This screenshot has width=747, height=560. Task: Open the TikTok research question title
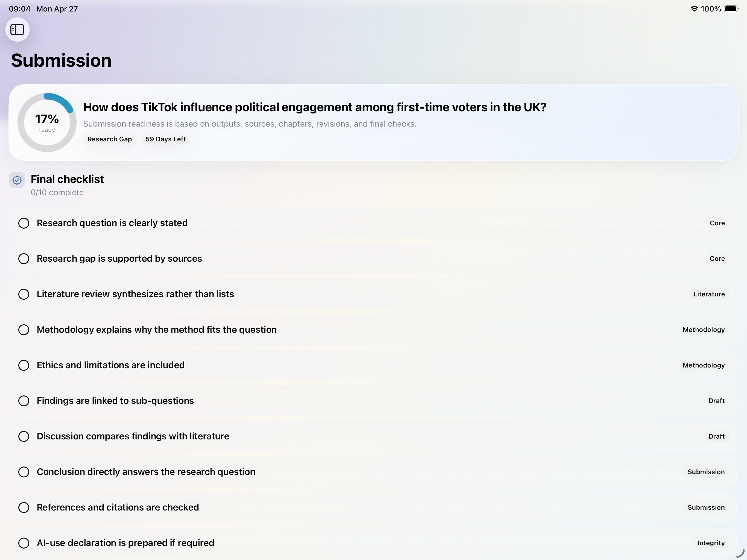[x=315, y=107]
